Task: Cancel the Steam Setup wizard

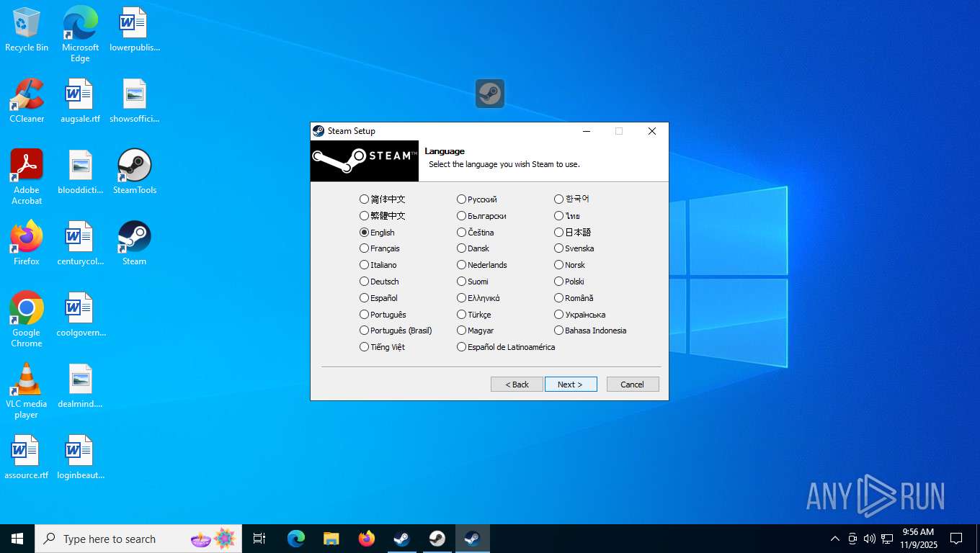Action: point(633,385)
